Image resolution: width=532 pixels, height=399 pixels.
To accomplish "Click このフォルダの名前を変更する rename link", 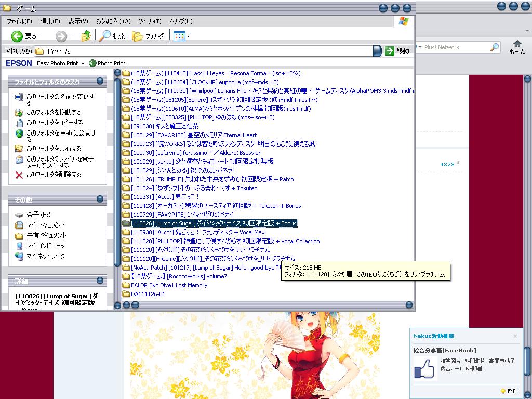I will (60, 100).
